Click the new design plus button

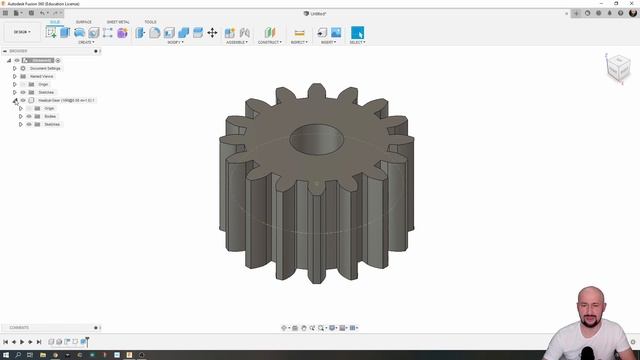[x=576, y=13]
